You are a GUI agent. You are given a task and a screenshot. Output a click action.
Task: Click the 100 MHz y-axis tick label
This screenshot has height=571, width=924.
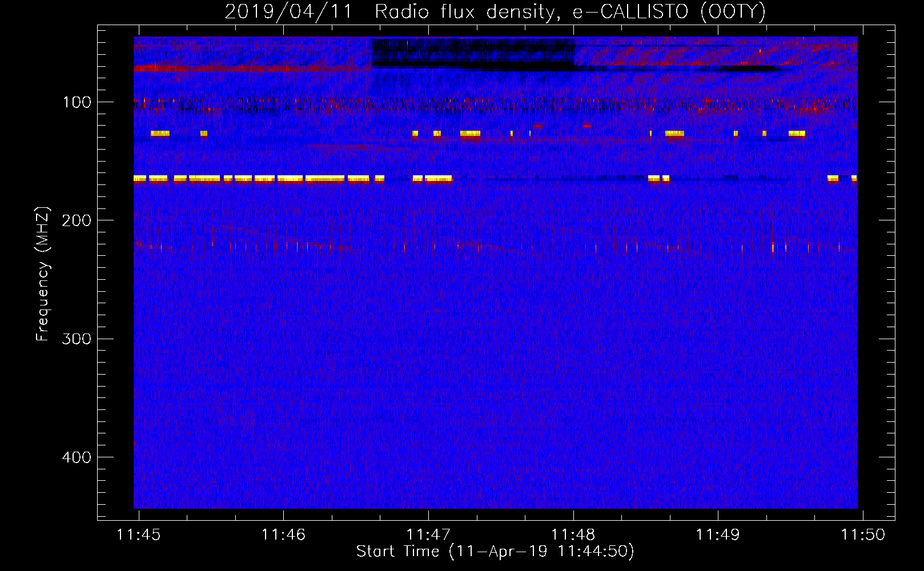coord(77,102)
